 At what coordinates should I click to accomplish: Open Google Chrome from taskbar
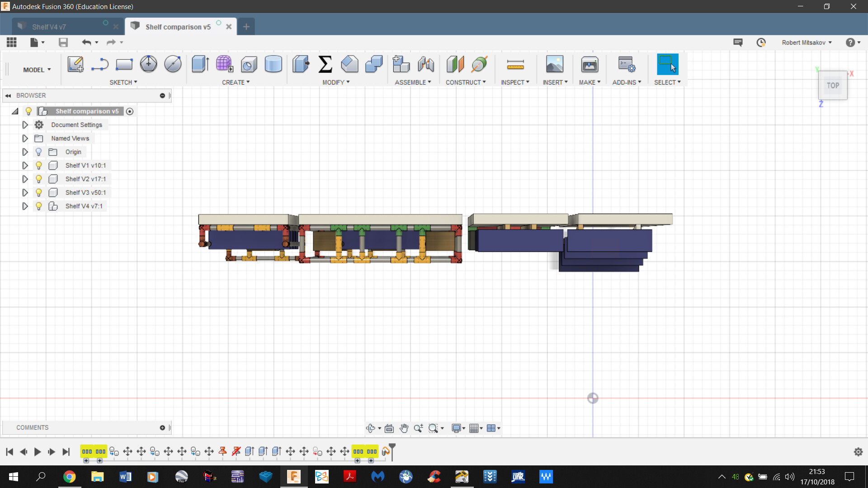pyautogui.click(x=69, y=477)
